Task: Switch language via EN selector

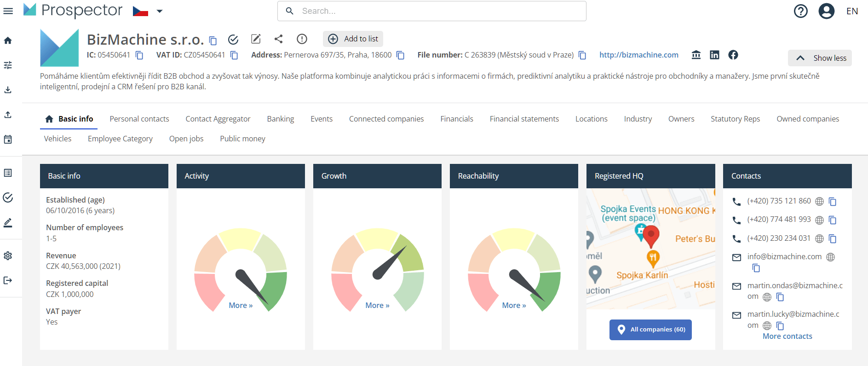Action: pos(852,11)
